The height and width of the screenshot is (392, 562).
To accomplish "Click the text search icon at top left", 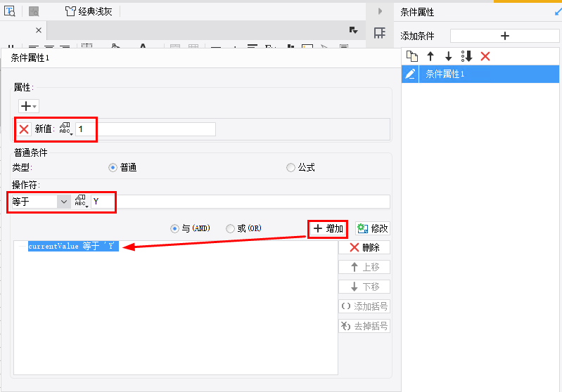I will (10, 11).
